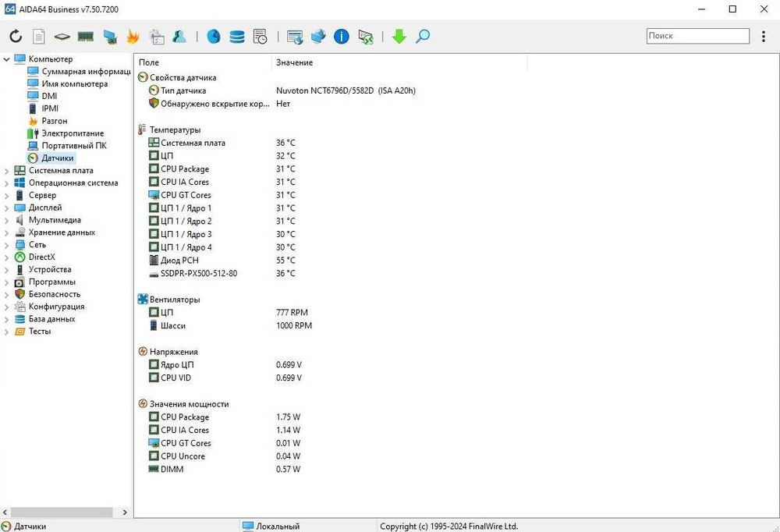Click the Refresh circular arrow toolbar icon
Screen dimensions: 780x532
16,37
